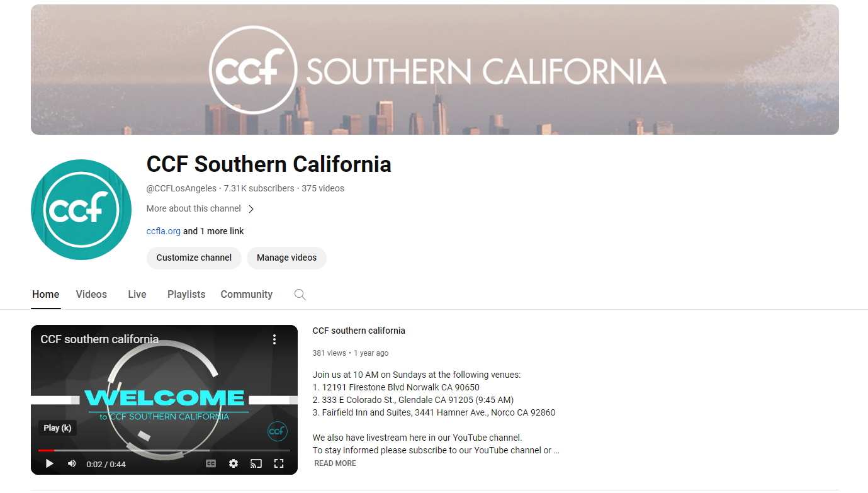
Task: Open the Playlists tab
Action: pos(186,294)
